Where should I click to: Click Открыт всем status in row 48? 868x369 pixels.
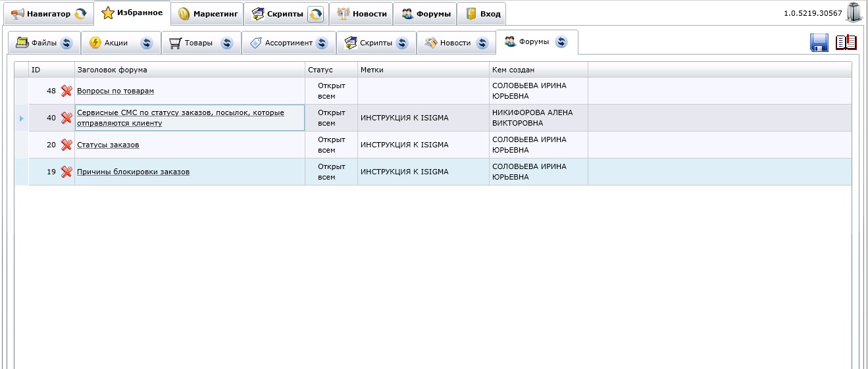(x=331, y=91)
